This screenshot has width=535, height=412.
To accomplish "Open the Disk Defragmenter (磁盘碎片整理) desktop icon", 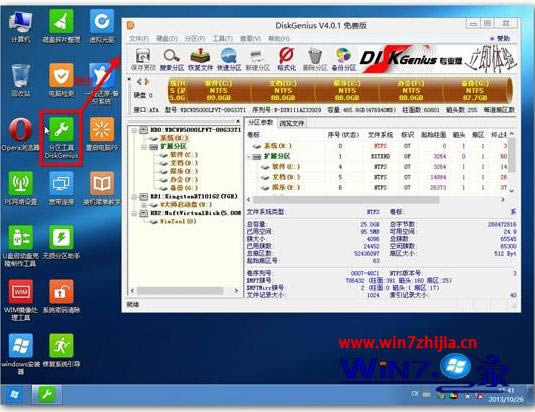I will click(x=61, y=26).
